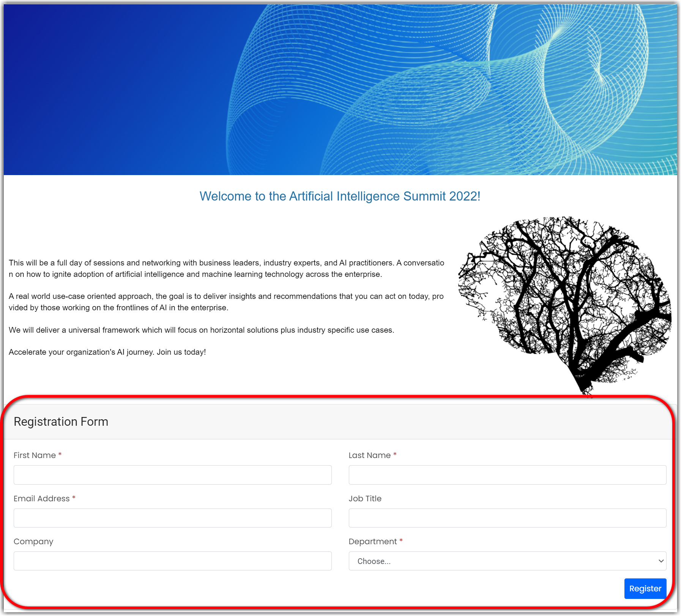Click the Last Name field label
This screenshot has height=616, width=681.
[370, 455]
